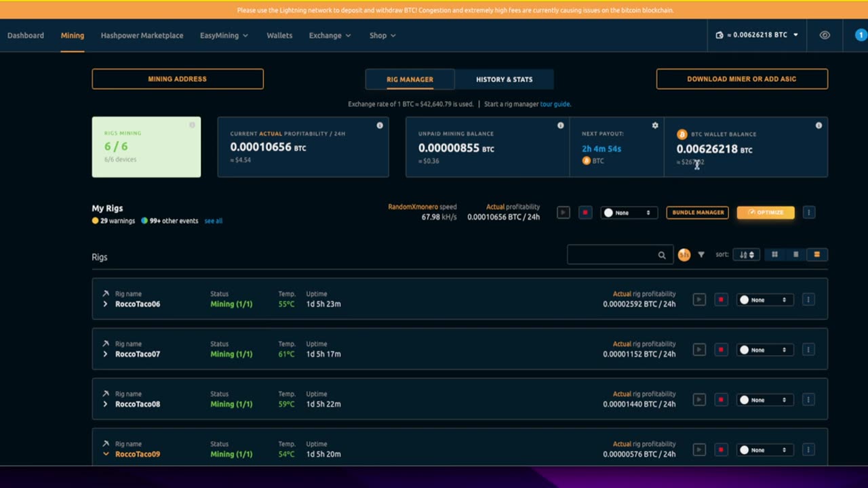Stop mining on RoccoTaco06
The image size is (868, 488).
(721, 300)
